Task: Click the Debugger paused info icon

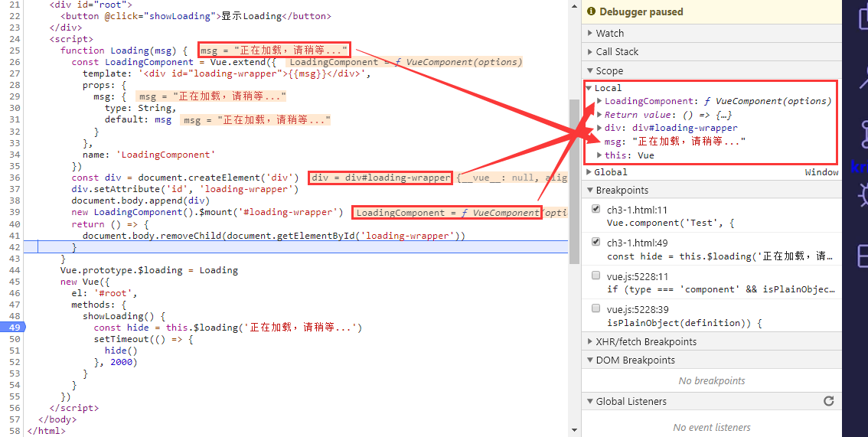Action: [591, 11]
